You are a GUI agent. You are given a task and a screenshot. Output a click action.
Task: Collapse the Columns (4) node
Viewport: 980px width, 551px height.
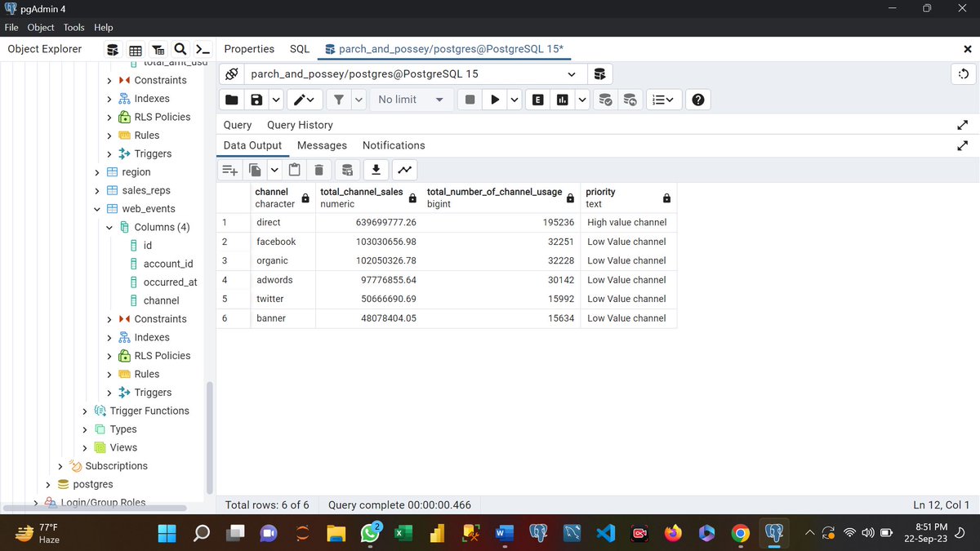[x=109, y=227]
